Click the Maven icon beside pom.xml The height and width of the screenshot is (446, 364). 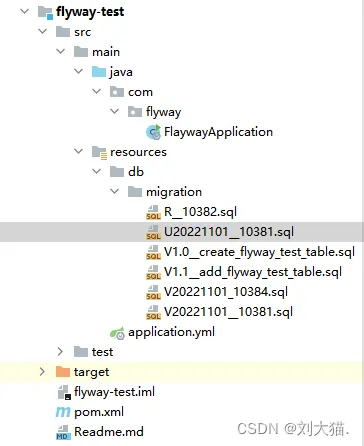click(x=63, y=412)
